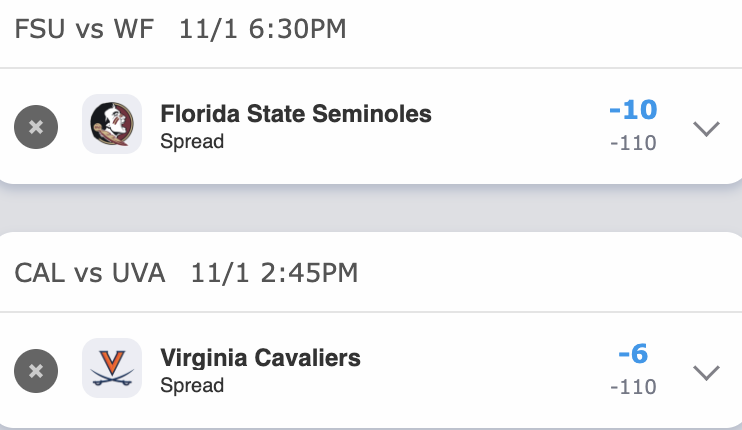
Task: Select the Virginia Cavaliers team name
Action: (260, 357)
